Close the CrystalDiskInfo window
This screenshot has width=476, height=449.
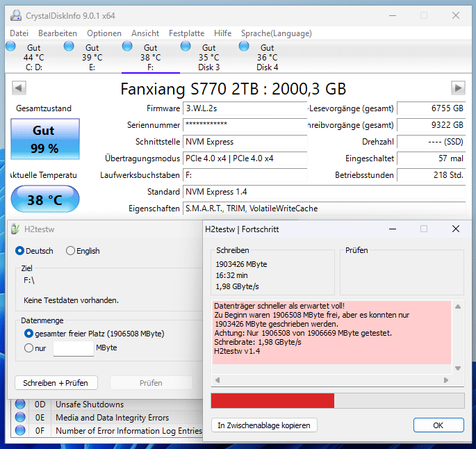456,15
